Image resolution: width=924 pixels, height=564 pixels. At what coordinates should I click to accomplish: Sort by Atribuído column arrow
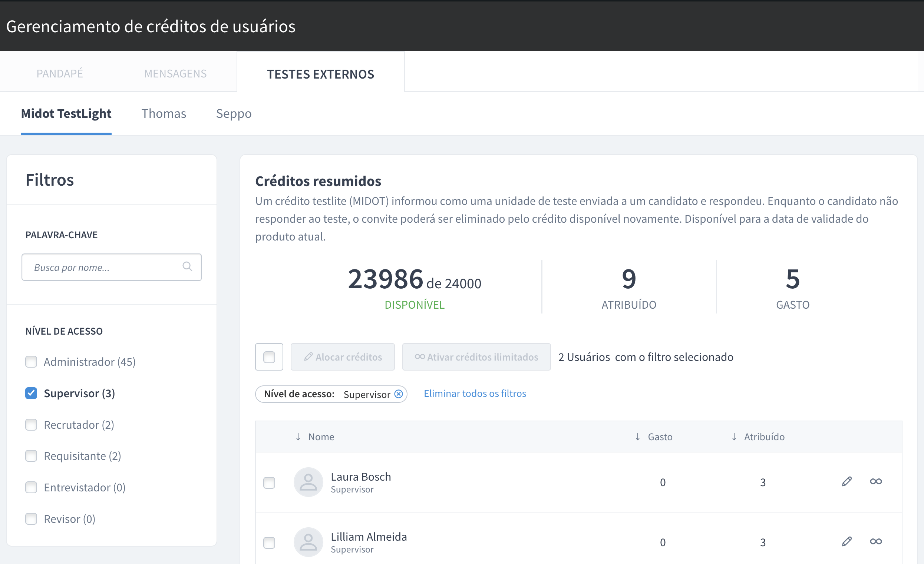coord(734,437)
